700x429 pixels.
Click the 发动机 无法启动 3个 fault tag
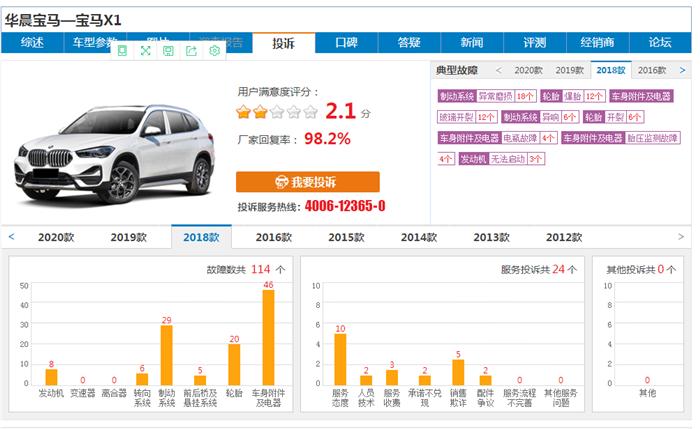(x=502, y=159)
